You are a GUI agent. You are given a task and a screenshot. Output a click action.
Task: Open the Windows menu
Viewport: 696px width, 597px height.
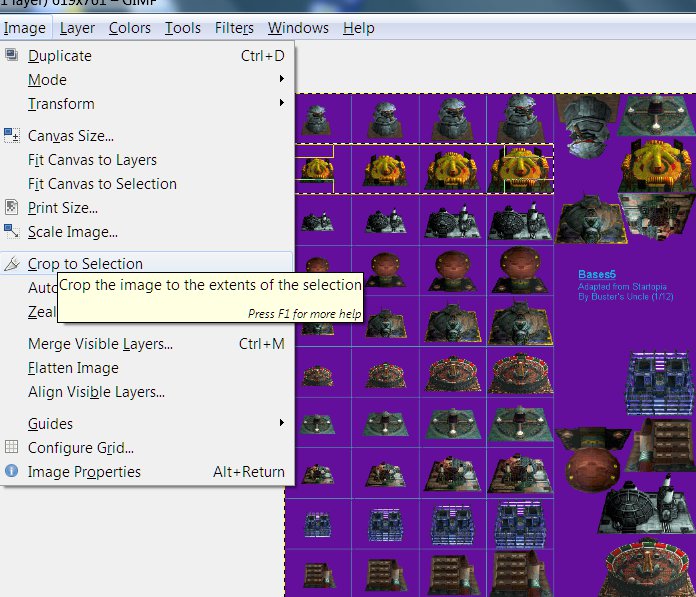[298, 28]
